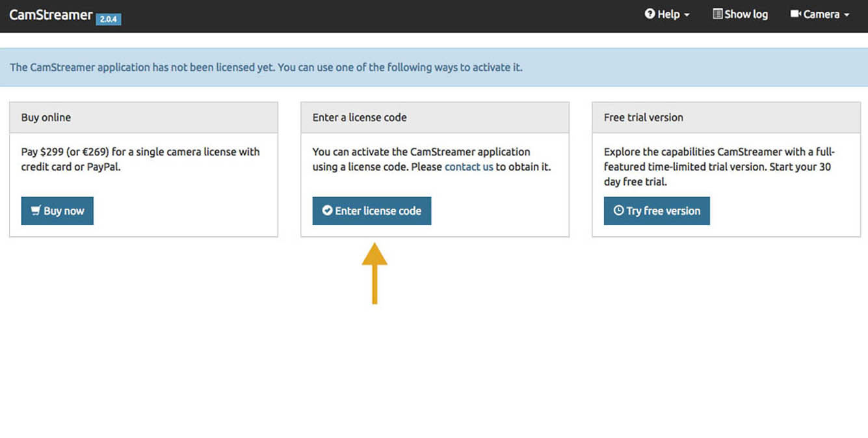Open the Help menu

668,14
